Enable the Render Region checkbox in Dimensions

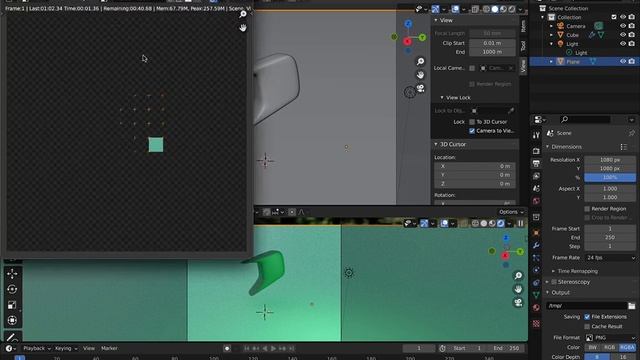587,209
